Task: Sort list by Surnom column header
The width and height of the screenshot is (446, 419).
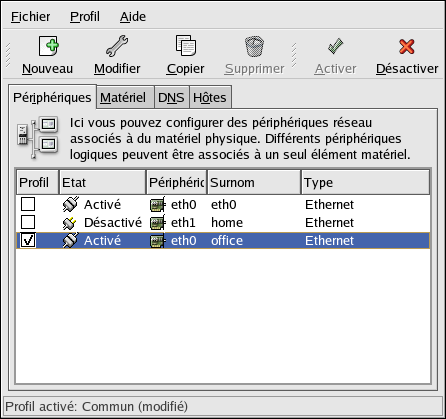Action: pos(254,182)
